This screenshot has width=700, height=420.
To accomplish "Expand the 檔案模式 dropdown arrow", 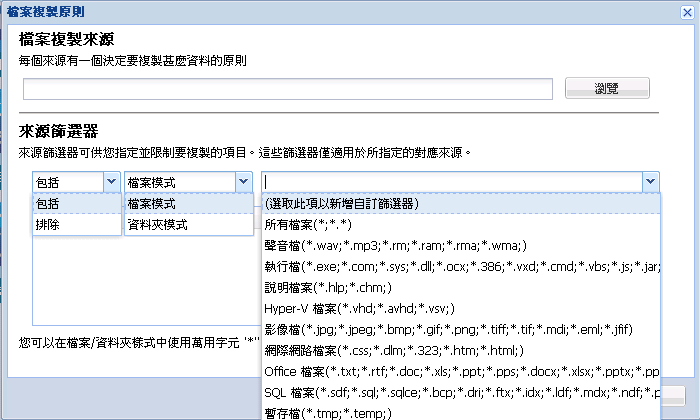I will coord(242,182).
